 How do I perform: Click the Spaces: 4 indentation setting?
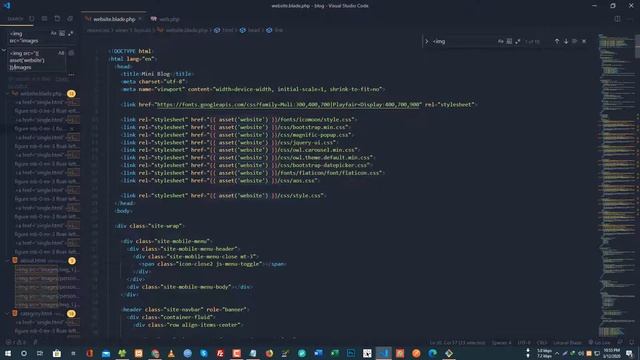coord(502,342)
